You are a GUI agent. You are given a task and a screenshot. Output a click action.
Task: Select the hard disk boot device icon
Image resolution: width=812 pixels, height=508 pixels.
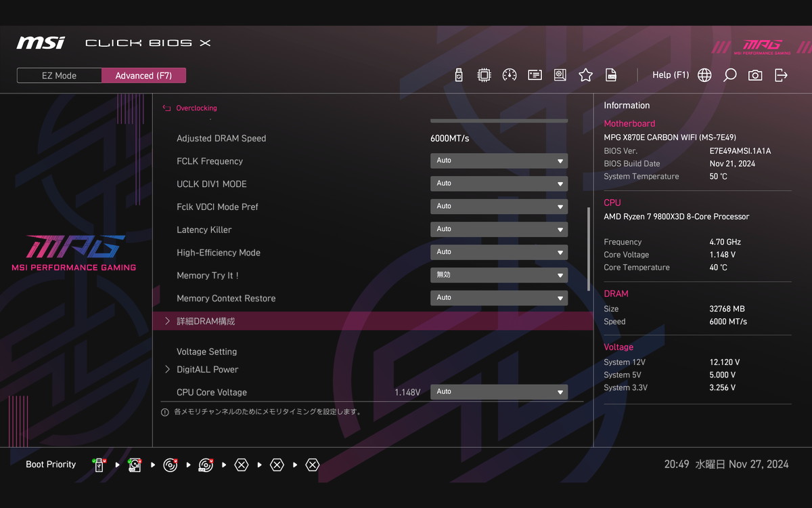[135, 465]
